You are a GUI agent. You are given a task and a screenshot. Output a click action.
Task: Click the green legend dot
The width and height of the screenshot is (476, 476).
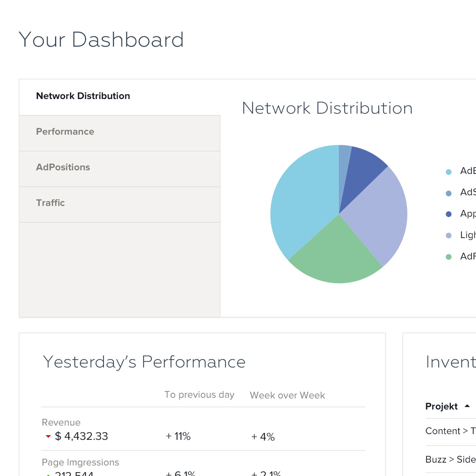click(449, 257)
